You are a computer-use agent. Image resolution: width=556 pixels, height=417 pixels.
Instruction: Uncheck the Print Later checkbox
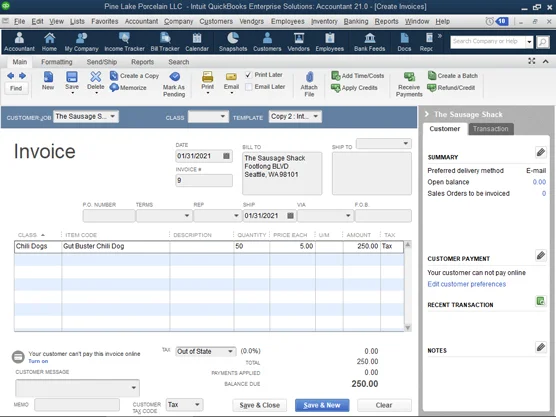tap(249, 75)
